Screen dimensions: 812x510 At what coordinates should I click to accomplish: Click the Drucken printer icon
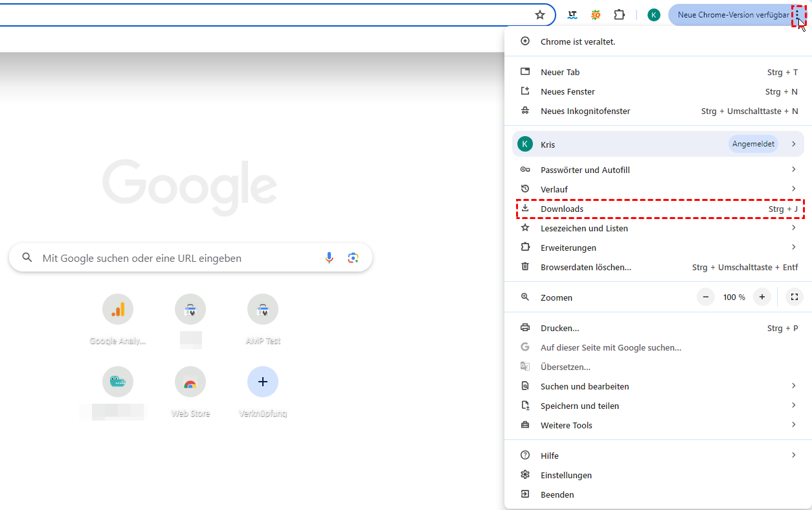[525, 328]
